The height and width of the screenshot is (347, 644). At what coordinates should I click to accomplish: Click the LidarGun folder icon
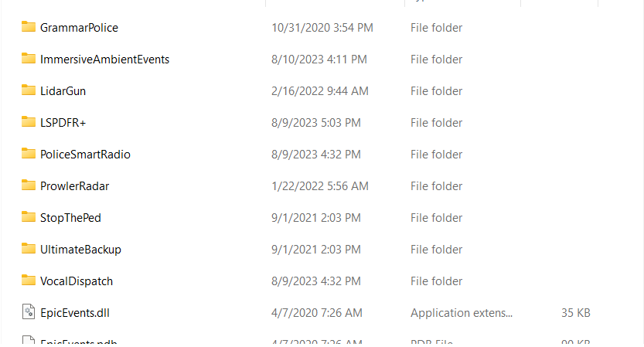[x=29, y=90]
